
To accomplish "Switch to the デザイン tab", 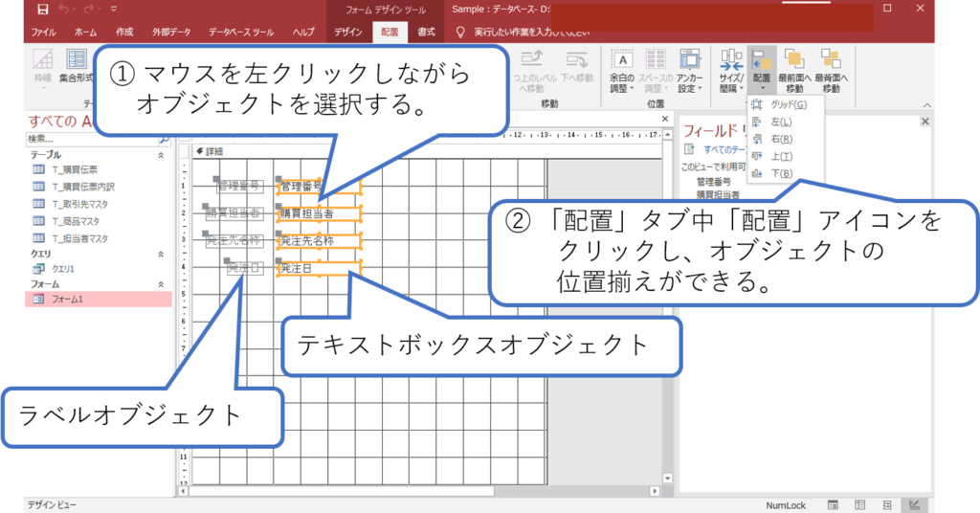I will [348, 32].
